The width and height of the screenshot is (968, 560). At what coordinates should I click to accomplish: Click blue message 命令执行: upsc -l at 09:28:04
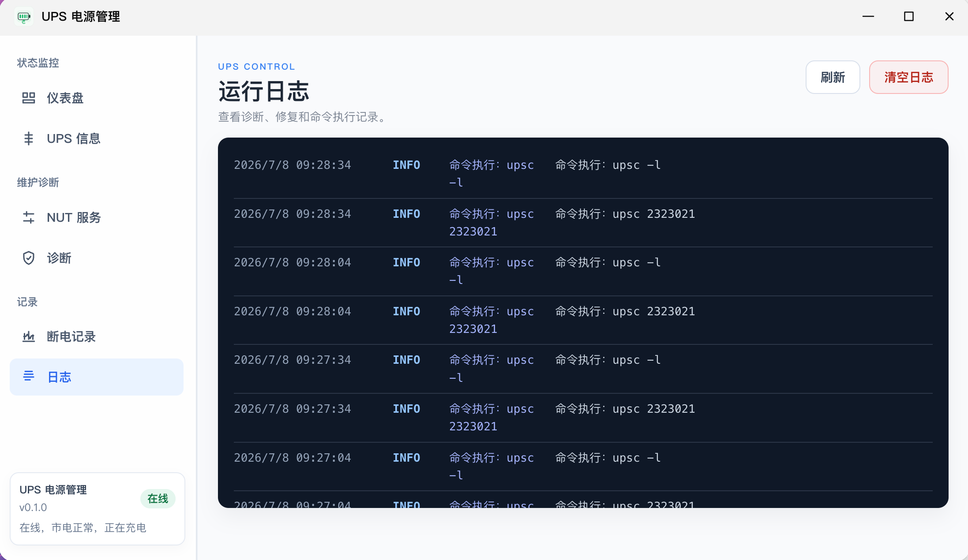pyautogui.click(x=492, y=271)
